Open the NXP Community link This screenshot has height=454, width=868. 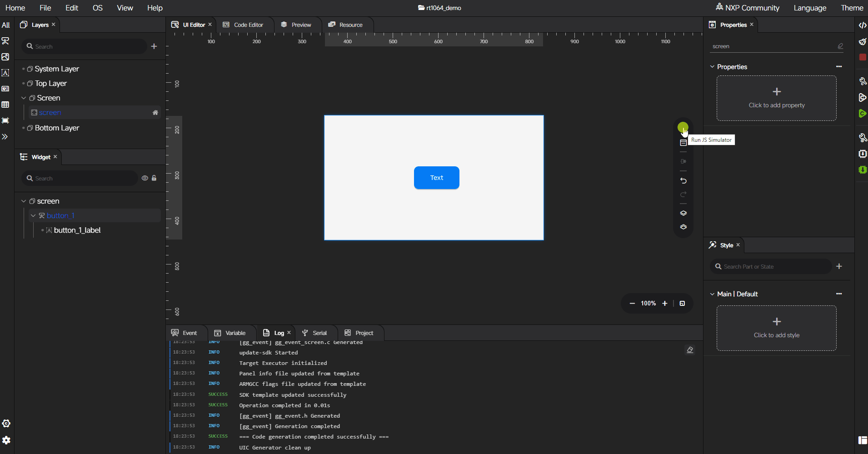(x=748, y=8)
